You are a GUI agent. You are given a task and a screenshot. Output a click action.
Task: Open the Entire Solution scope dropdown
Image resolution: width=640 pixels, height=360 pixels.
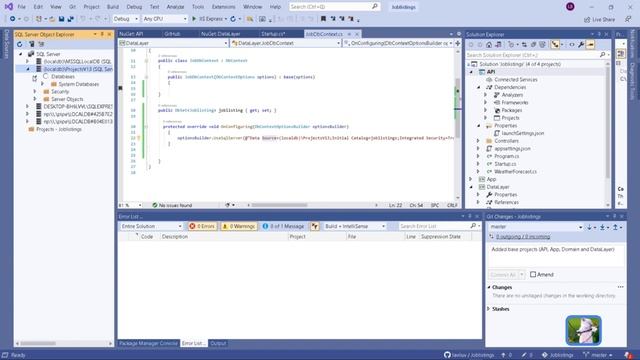pyautogui.click(x=151, y=226)
